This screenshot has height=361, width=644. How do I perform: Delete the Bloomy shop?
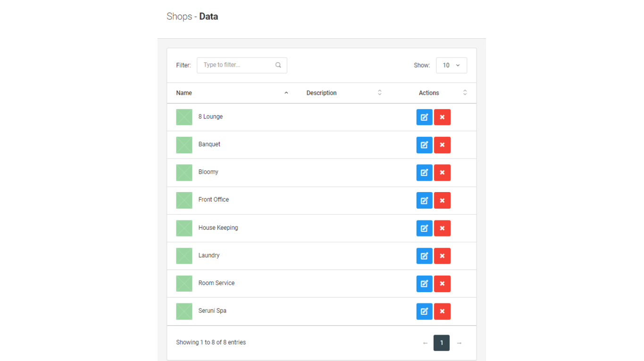(x=442, y=173)
